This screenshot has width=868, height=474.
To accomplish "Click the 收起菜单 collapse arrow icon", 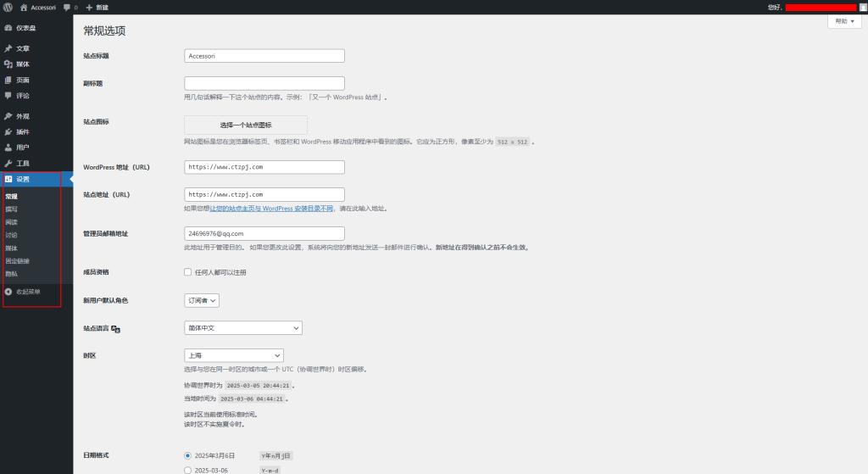I will click(8, 292).
